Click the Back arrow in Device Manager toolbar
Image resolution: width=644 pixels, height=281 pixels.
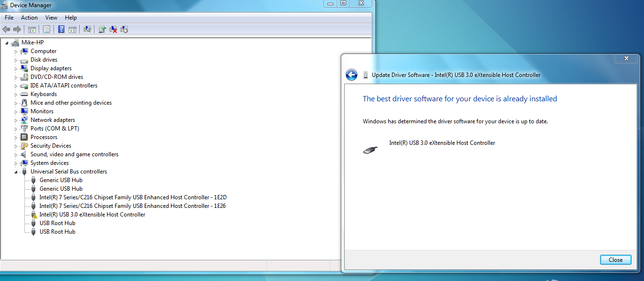6,29
